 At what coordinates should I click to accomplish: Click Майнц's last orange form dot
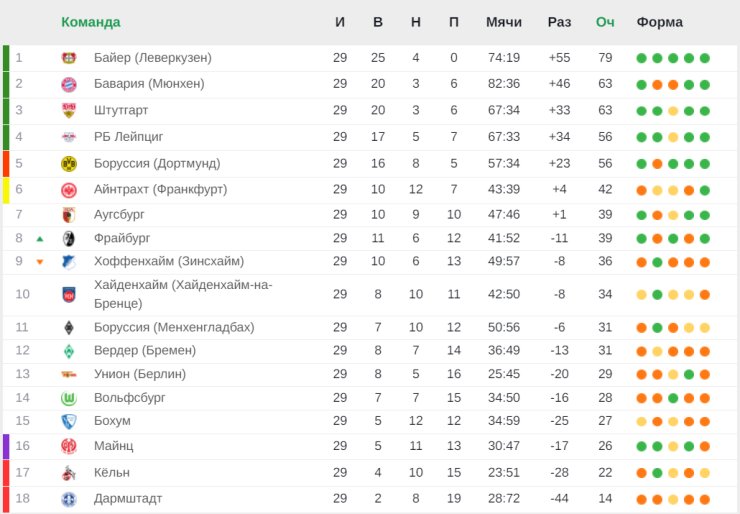point(705,447)
